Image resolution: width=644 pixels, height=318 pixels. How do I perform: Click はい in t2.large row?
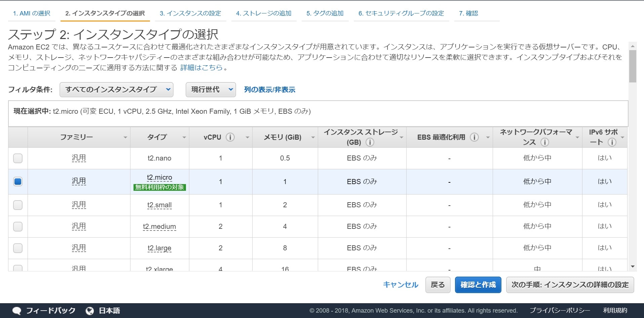[604, 248]
